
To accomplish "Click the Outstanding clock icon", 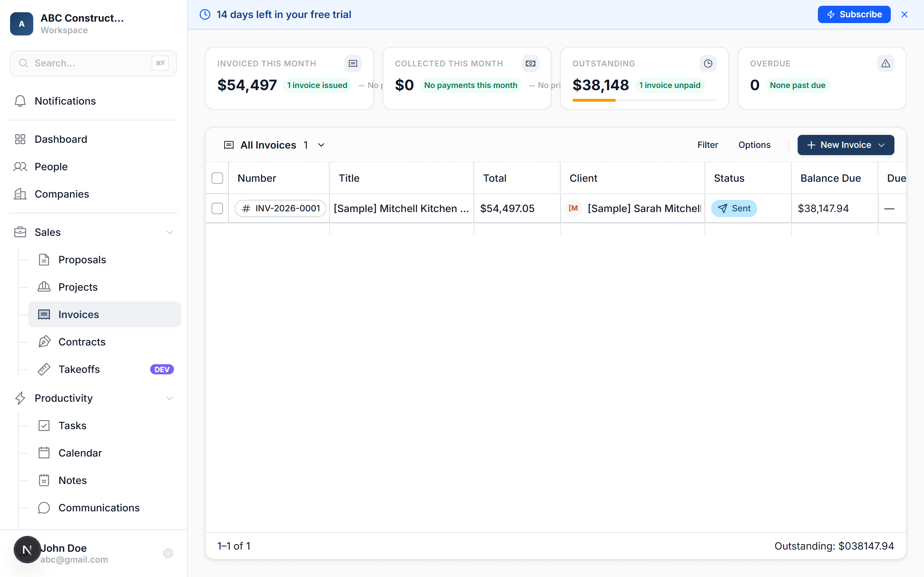I will [x=708, y=63].
